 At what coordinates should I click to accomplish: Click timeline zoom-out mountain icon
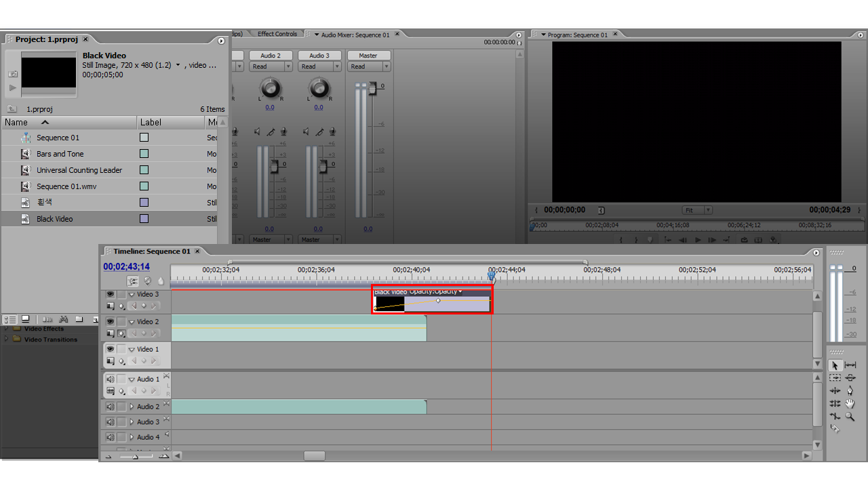(x=108, y=457)
